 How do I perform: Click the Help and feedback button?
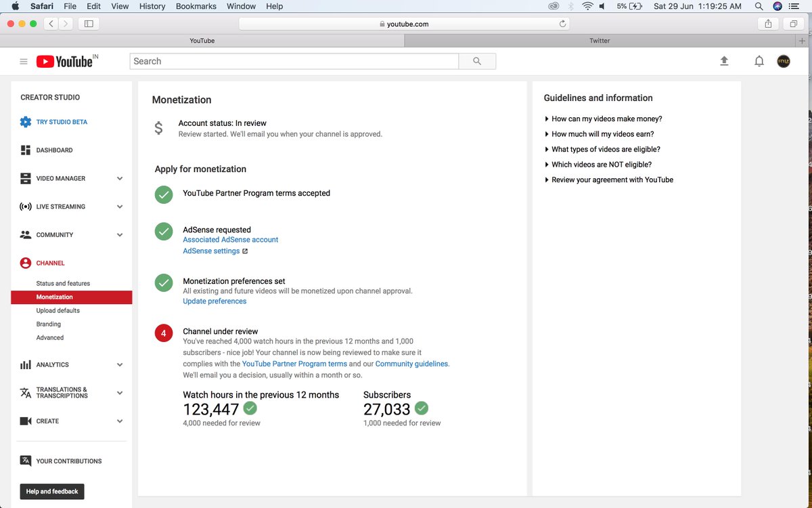tap(52, 492)
